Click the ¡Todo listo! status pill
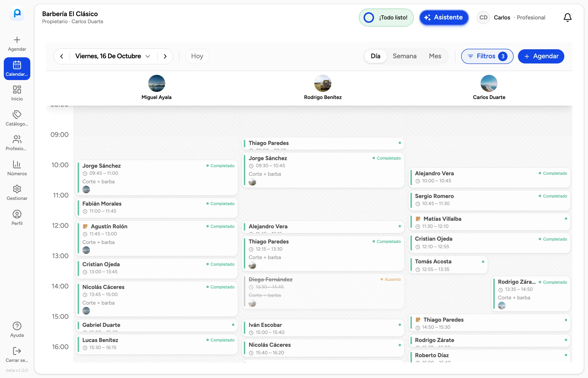 coord(386,18)
